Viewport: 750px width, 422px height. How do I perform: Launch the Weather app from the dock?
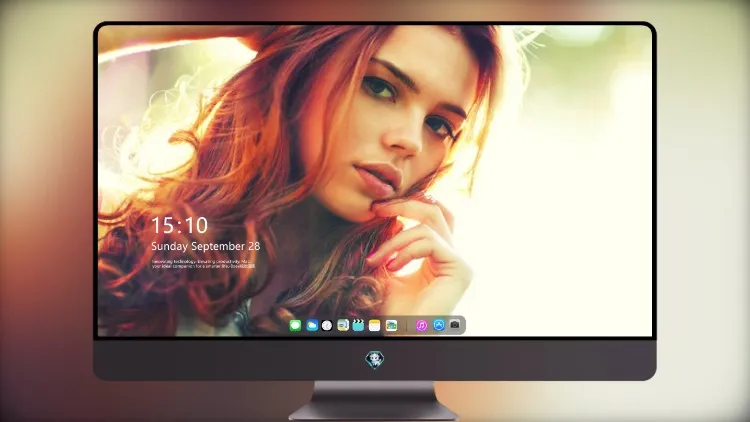point(312,325)
